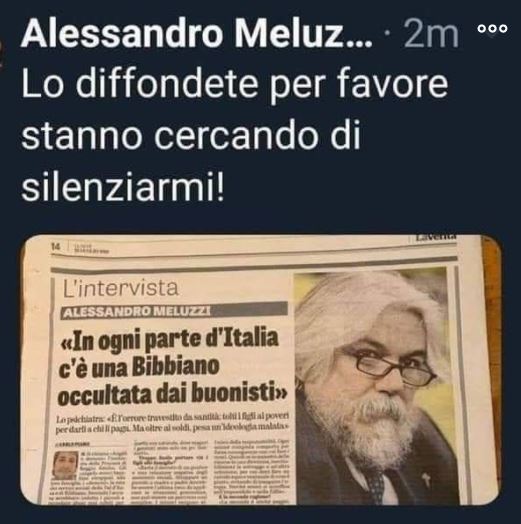The image size is (521, 524).
Task: Click the La Verità masthead at top
Action: (436, 238)
